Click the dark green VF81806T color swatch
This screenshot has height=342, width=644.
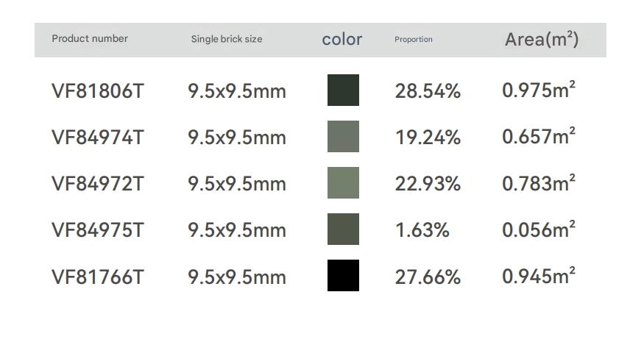point(343,90)
